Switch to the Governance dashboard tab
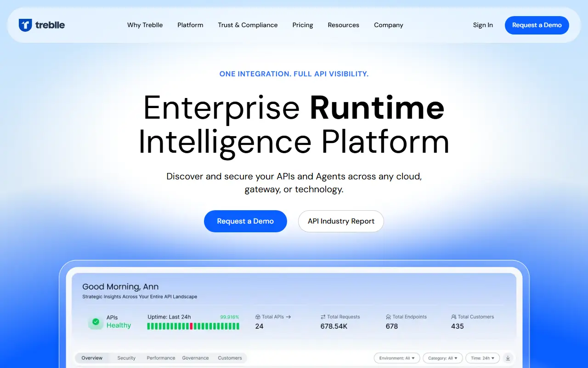Image resolution: width=588 pixels, height=368 pixels. (x=195, y=358)
